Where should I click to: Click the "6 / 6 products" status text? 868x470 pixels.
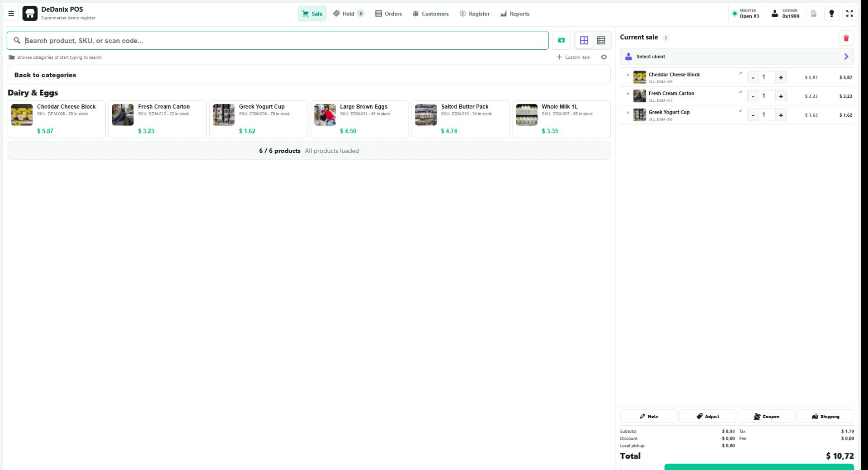(279, 151)
